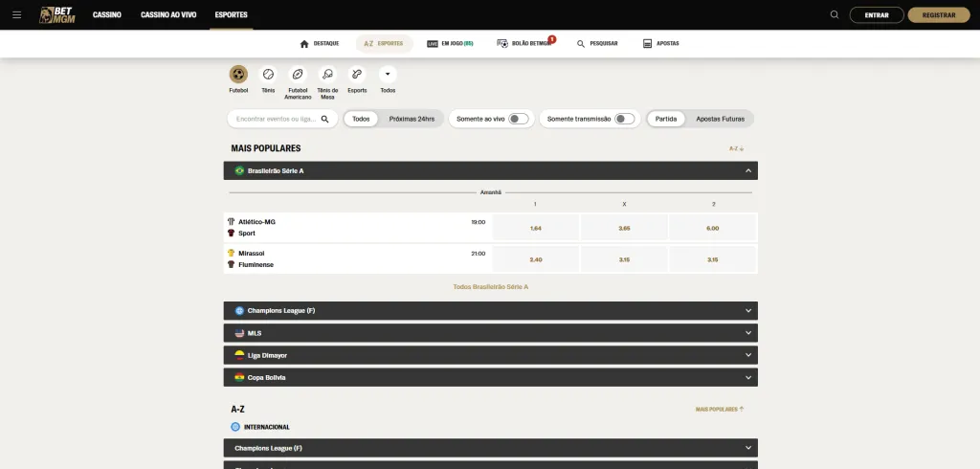Select the Futebol Americano icon
This screenshot has width=980, height=469.
coord(298,75)
